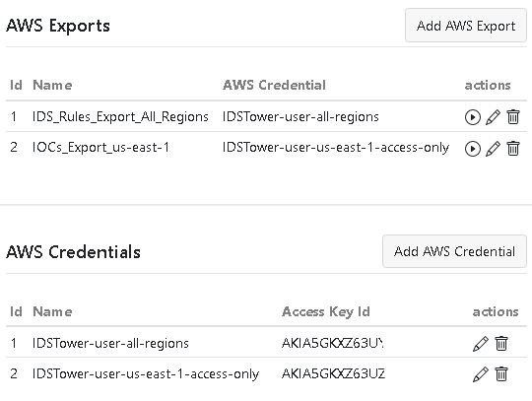
Task: Select the IOCs_Export_us-east-1 name cell
Action: (x=100, y=148)
